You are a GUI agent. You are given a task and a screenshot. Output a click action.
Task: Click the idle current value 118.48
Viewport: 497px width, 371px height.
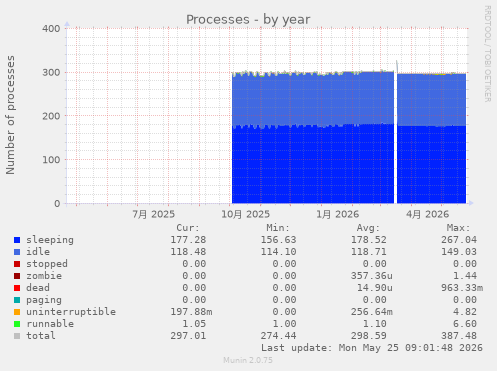(188, 252)
